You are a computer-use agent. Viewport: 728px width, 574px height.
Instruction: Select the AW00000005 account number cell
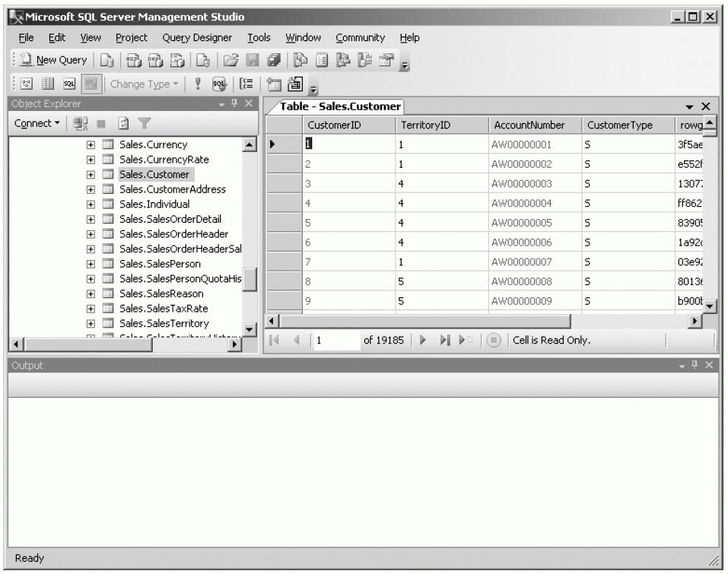coord(535,224)
